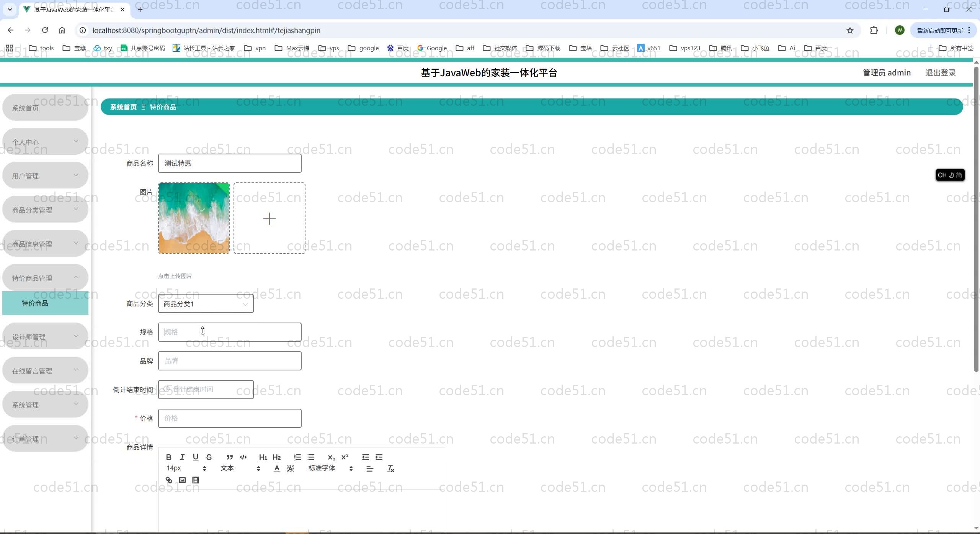Click the plus box to upload an image
Viewport: 980px width, 534px height.
269,218
